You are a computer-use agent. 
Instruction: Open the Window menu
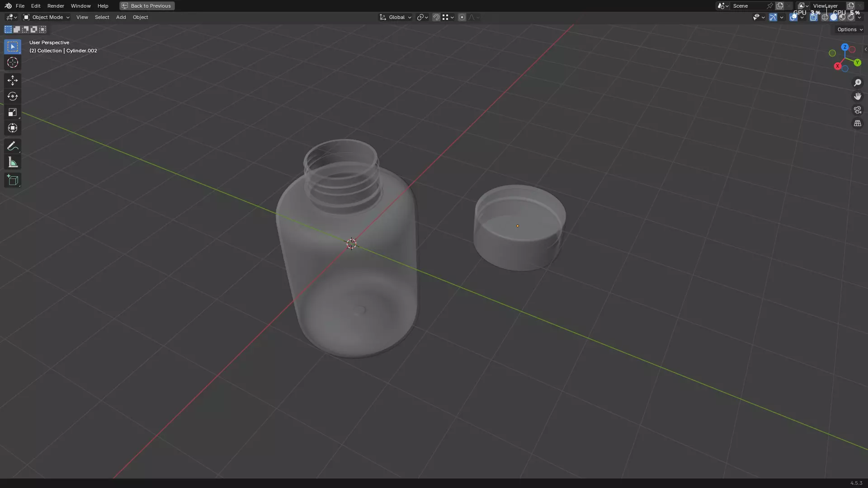pos(80,6)
